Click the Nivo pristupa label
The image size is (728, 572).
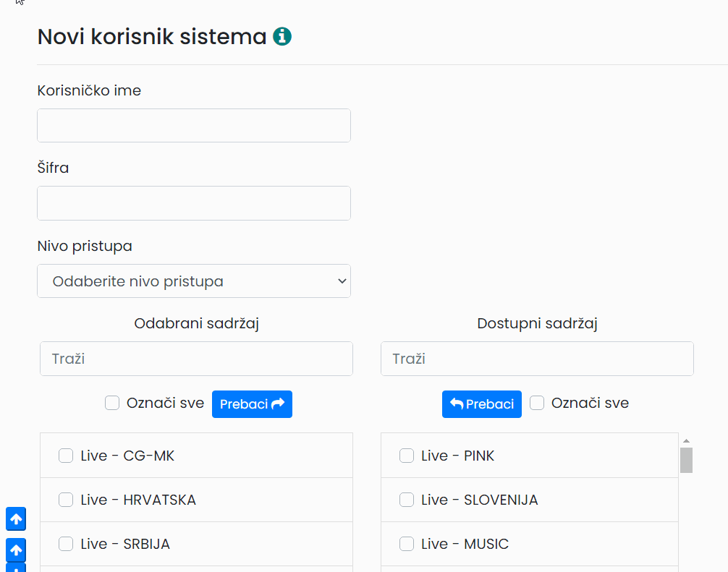tap(85, 246)
